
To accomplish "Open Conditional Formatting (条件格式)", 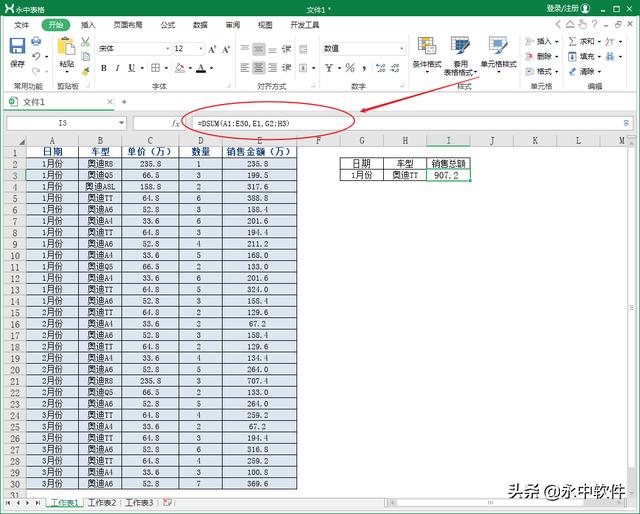I will 427,54.
